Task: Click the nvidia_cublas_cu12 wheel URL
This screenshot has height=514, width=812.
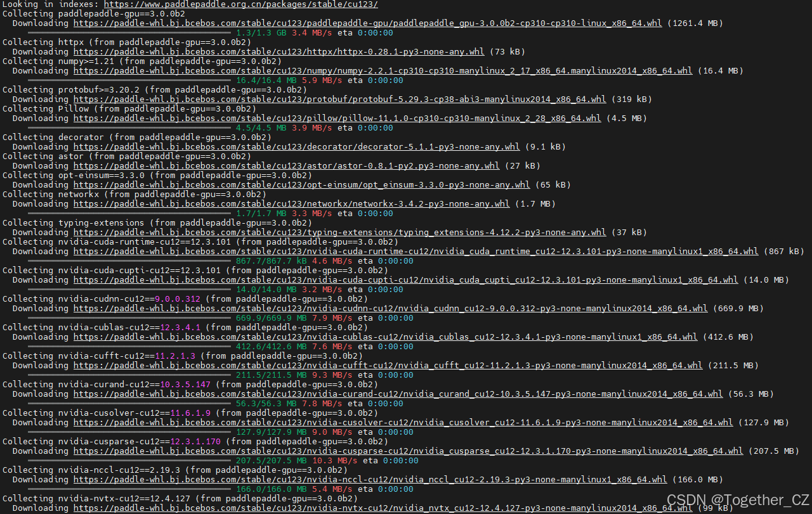Action: [x=386, y=337]
